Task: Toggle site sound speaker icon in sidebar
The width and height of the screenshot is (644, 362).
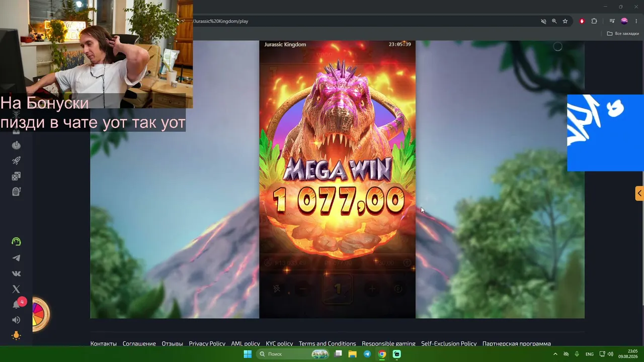Action: click(16, 320)
